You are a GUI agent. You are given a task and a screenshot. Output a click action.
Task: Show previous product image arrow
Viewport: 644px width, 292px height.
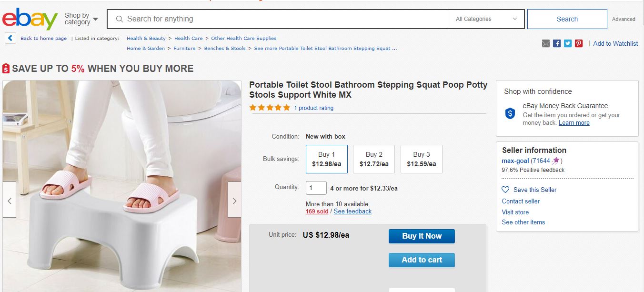pyautogui.click(x=10, y=201)
